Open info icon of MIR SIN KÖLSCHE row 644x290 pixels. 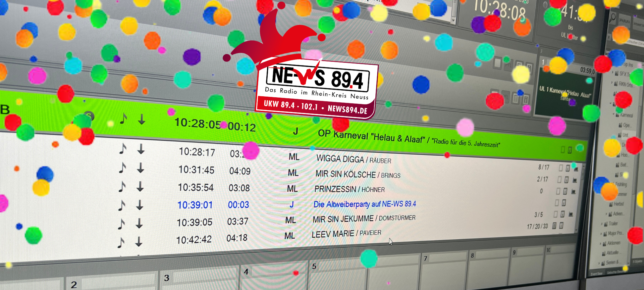(566, 180)
